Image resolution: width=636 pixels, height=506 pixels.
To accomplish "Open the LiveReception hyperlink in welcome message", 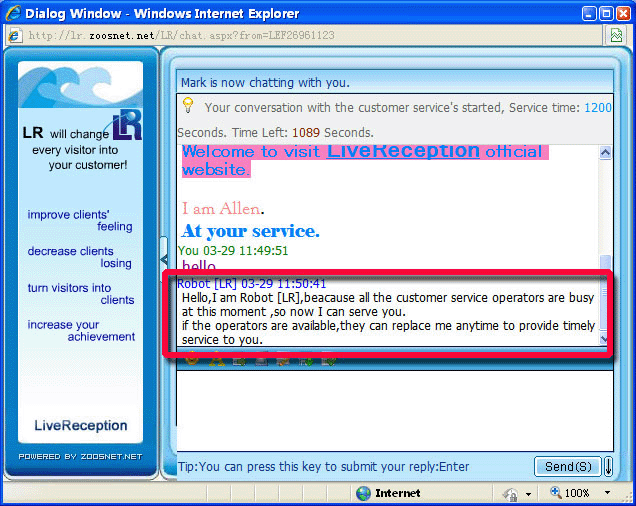I will coord(403,151).
